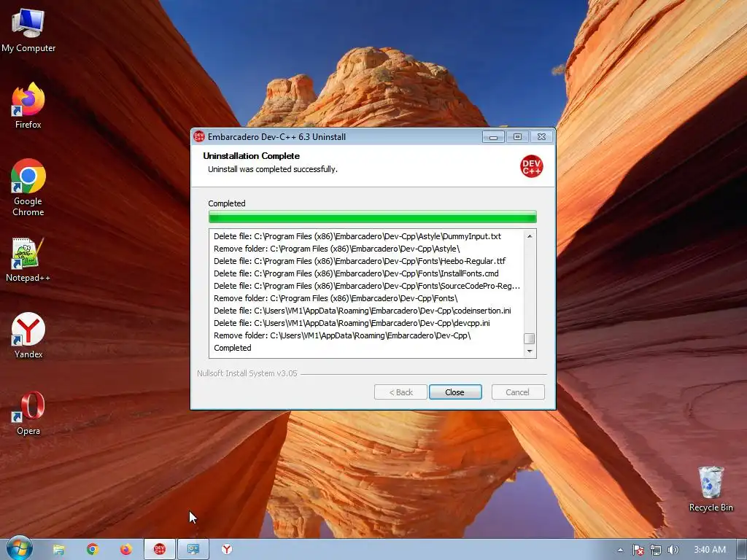Click the log list scrollbar thumb

click(530, 338)
